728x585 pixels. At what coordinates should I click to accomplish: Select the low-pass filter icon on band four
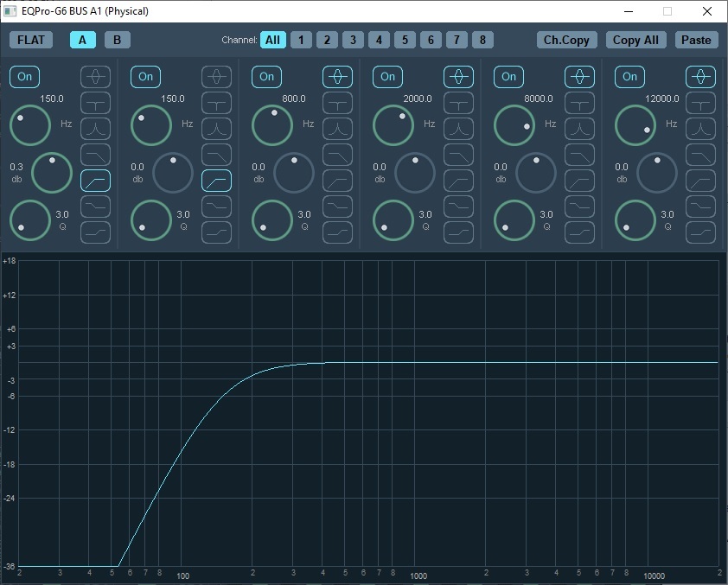[x=458, y=153]
